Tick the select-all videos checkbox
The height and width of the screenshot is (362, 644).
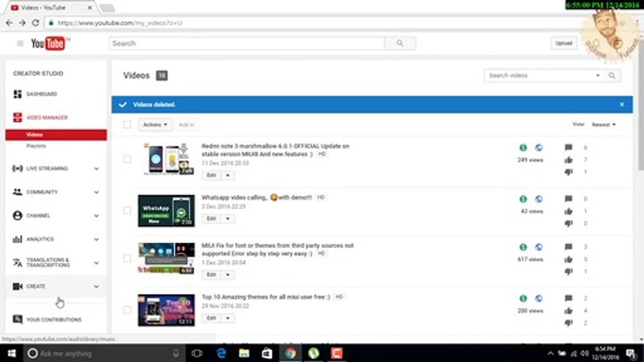127,125
